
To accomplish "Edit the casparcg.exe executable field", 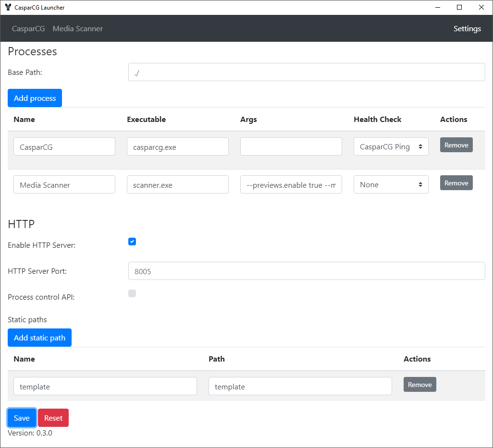I will click(x=178, y=147).
